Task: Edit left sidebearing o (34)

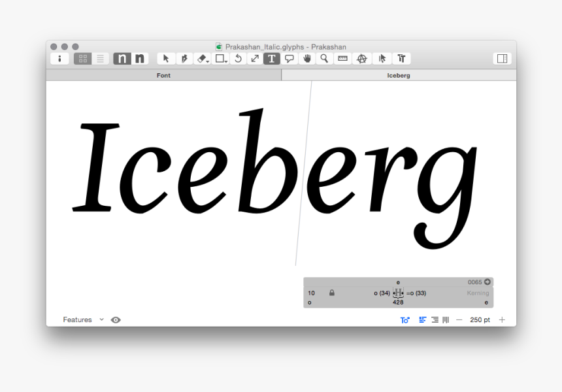Action: tap(382, 293)
